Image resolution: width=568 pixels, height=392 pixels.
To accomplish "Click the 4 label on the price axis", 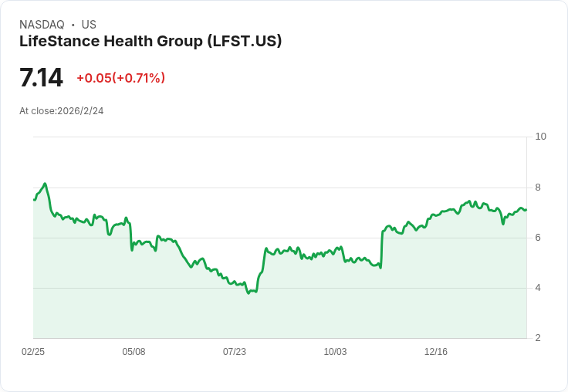I will pyautogui.click(x=538, y=288).
